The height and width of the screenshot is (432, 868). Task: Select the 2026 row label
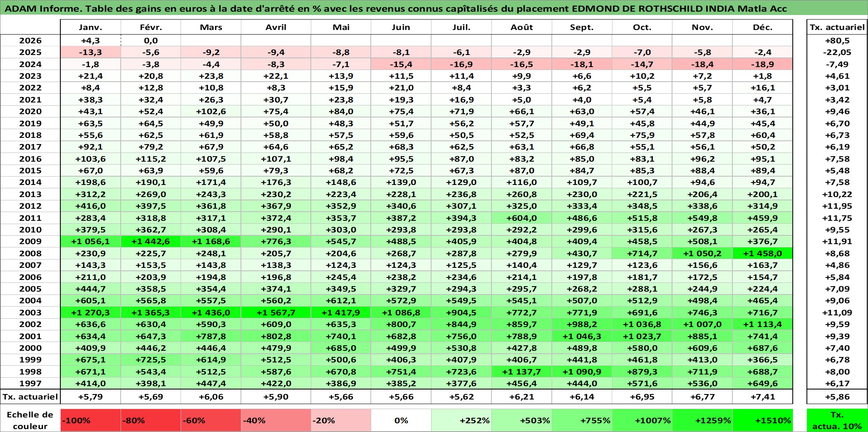point(30,40)
